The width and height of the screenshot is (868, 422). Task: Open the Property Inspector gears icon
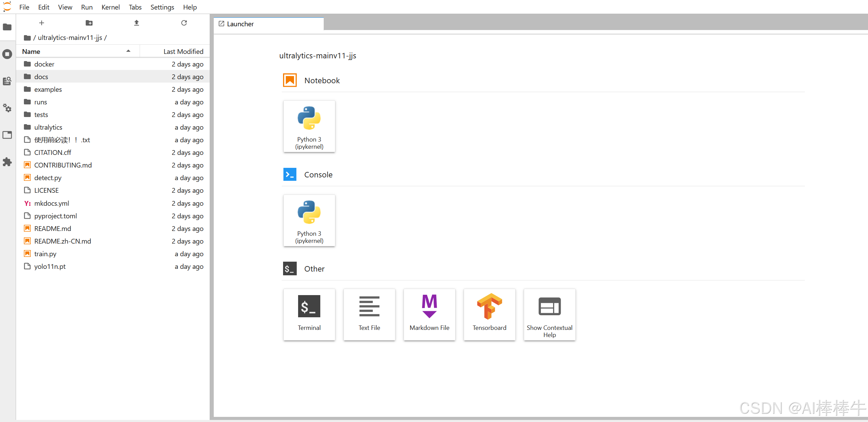click(x=7, y=108)
